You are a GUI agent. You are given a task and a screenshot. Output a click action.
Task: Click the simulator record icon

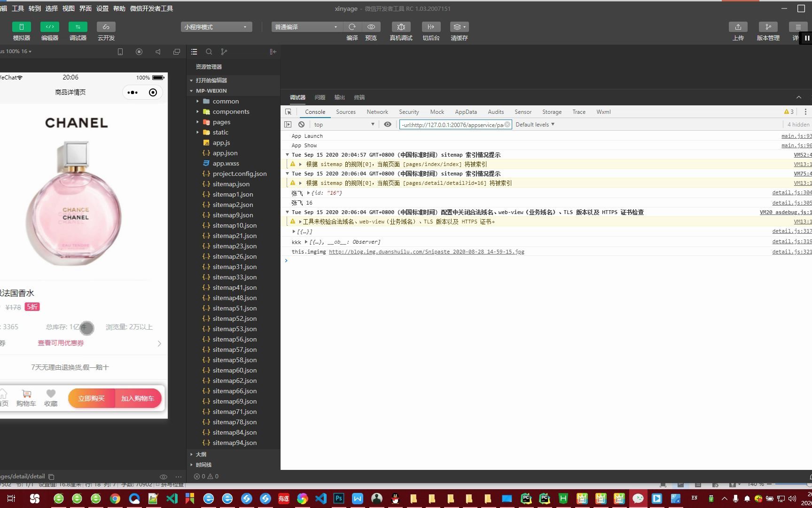tap(139, 52)
